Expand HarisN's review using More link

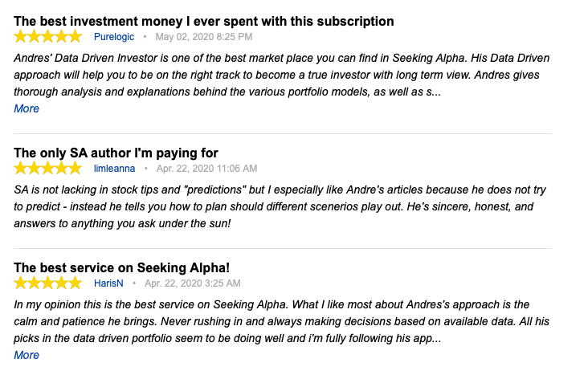click(x=27, y=355)
